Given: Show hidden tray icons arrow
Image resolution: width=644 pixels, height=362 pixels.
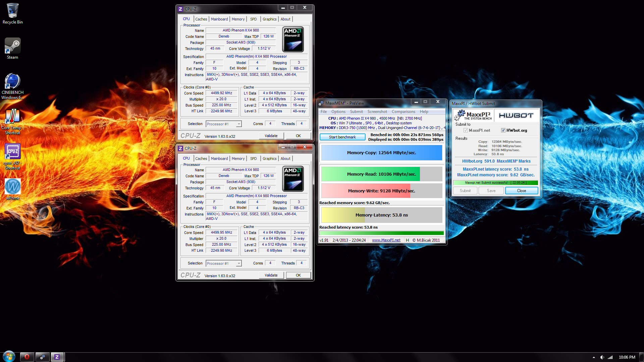Looking at the screenshot, I should tap(594, 357).
